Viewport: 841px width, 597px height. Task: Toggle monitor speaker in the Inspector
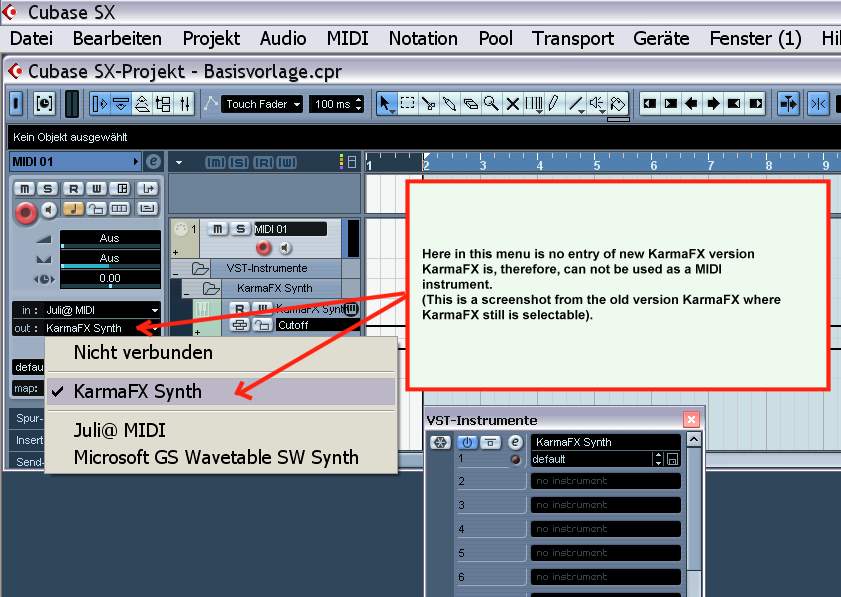(49, 210)
